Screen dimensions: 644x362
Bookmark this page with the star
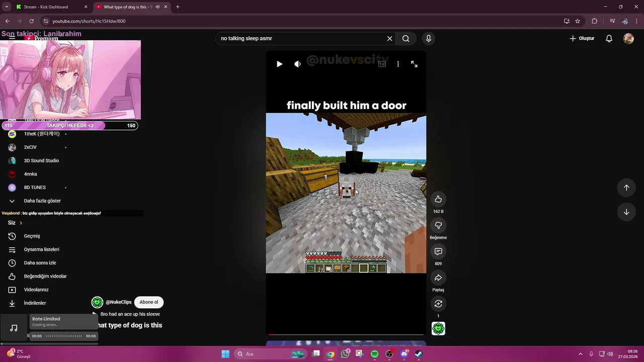click(x=578, y=21)
